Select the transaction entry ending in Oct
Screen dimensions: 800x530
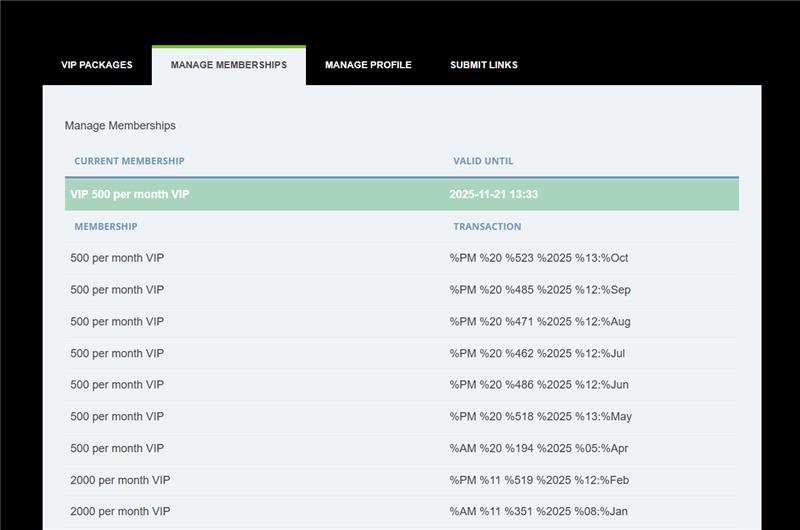[x=539, y=258]
